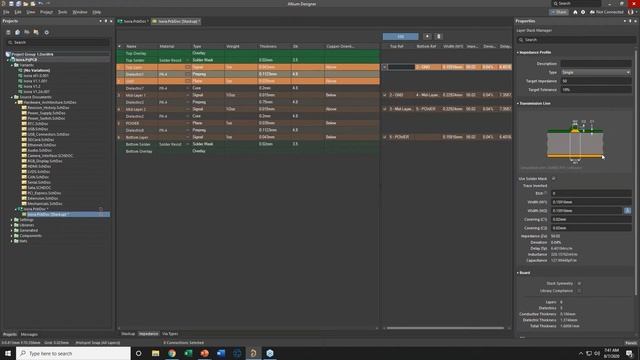
Task: Click the delete impedance profile trash icon
Action: pos(438,36)
